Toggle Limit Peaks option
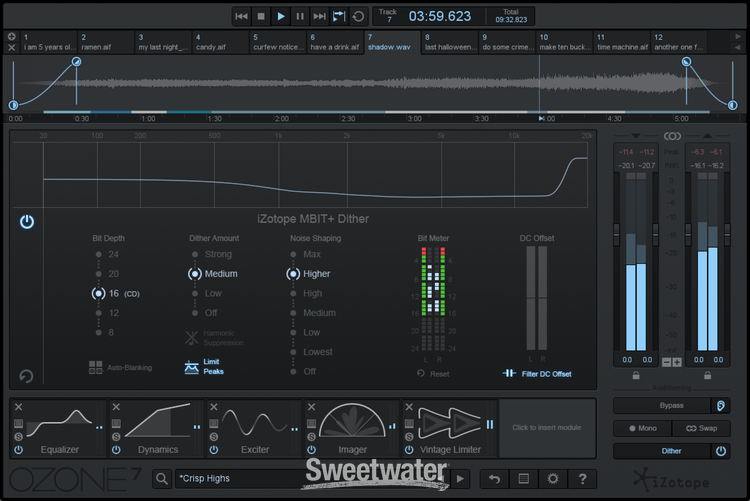The width and height of the screenshot is (750, 501). pos(204,367)
